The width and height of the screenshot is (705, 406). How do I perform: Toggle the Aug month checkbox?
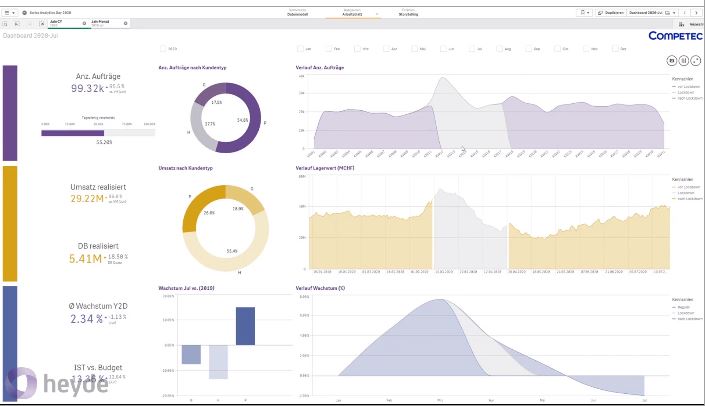pyautogui.click(x=500, y=49)
